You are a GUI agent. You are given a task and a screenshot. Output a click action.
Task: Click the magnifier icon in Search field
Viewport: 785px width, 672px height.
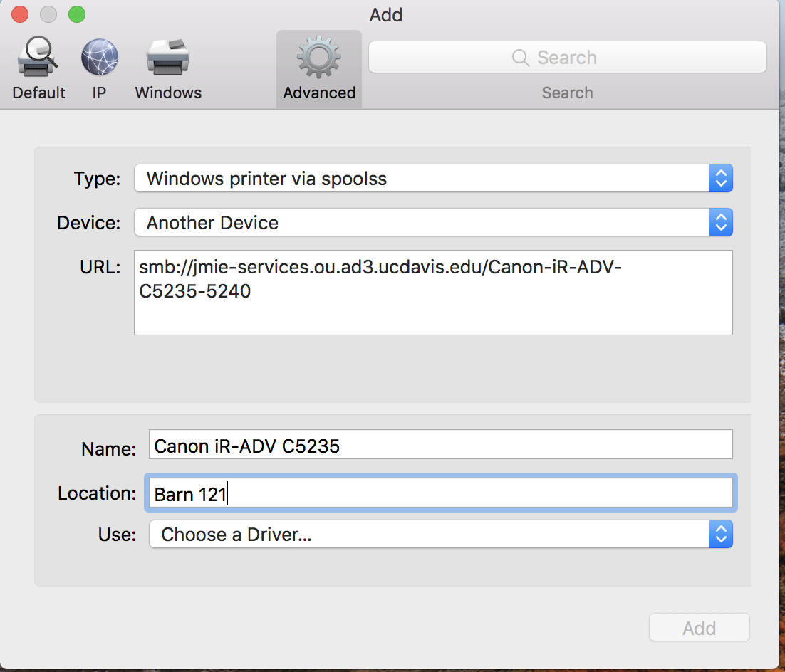520,58
